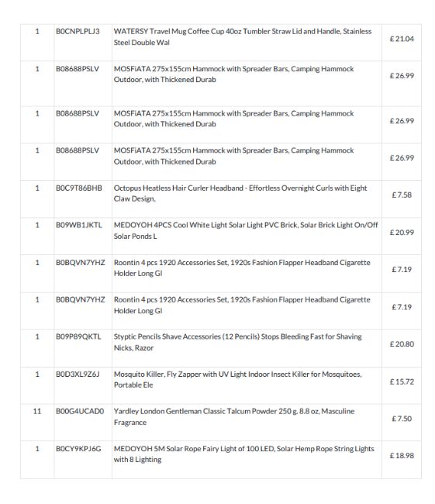Select MEDOYOH 4PCS Solar Brick Light row
This screenshot has width=435, height=504.
(221, 236)
